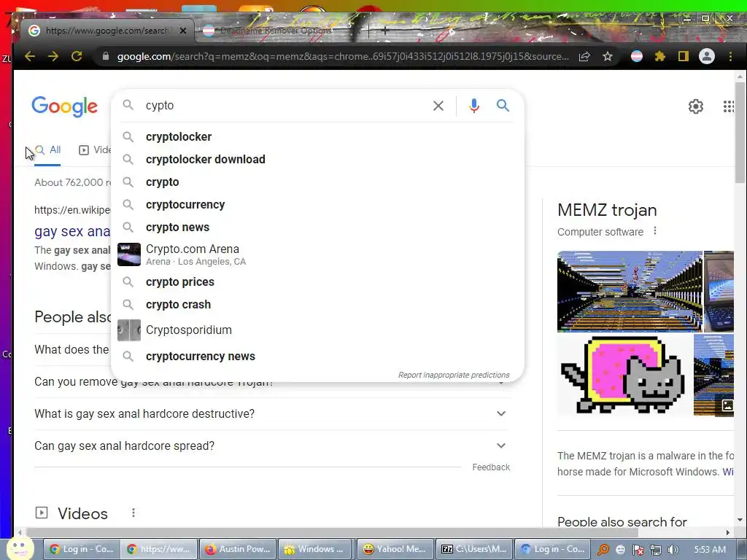Select the Cryptosporidium suggestion

click(x=317, y=330)
